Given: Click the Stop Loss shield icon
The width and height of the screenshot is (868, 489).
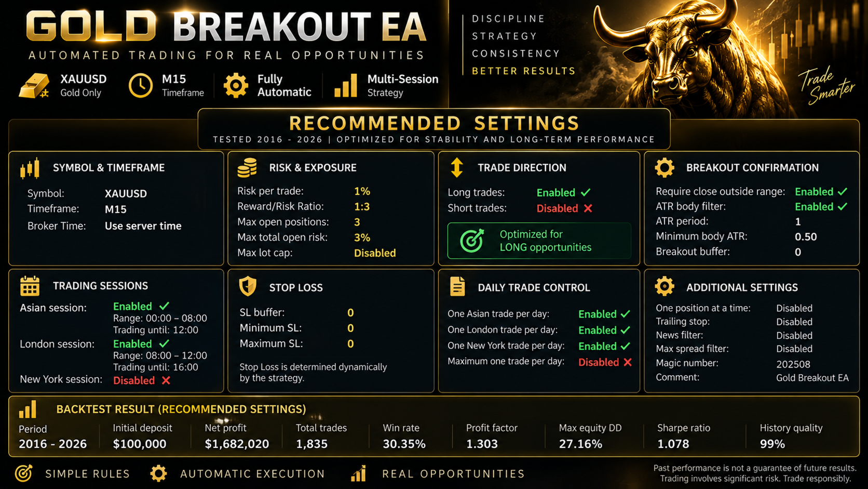Looking at the screenshot, I should click(248, 287).
